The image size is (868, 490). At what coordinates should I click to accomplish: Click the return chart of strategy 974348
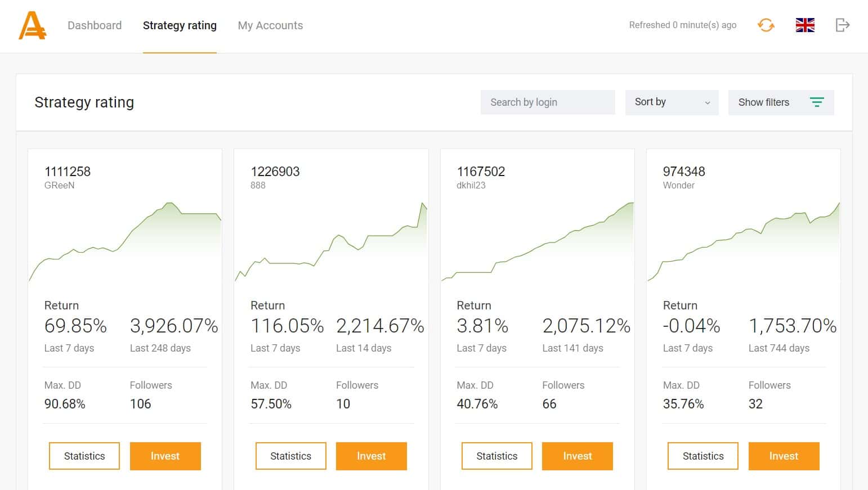(744, 242)
